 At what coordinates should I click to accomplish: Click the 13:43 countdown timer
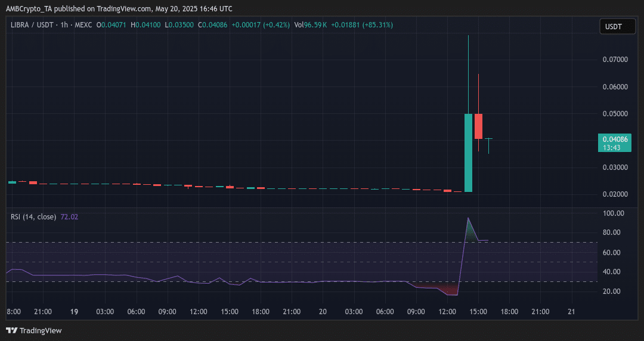pos(612,147)
